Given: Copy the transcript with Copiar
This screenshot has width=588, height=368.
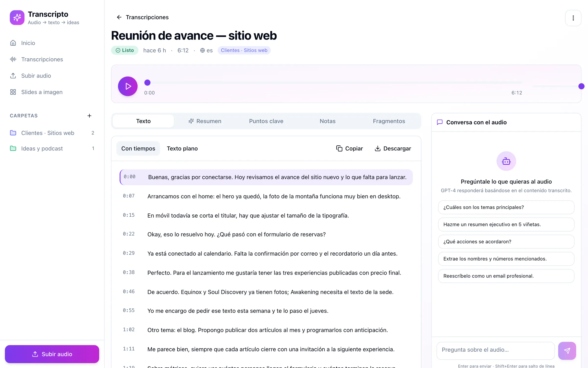Looking at the screenshot, I should [349, 148].
